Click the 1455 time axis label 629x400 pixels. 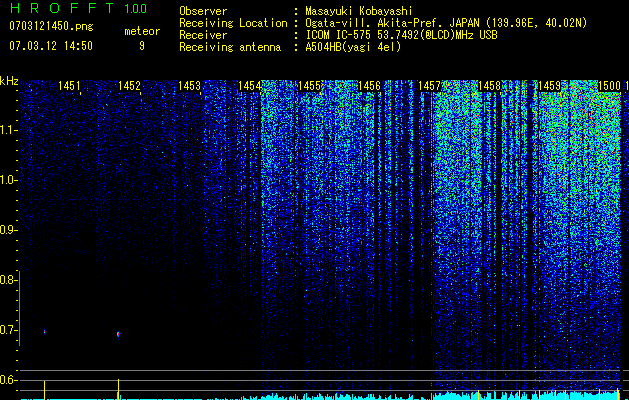(x=309, y=85)
